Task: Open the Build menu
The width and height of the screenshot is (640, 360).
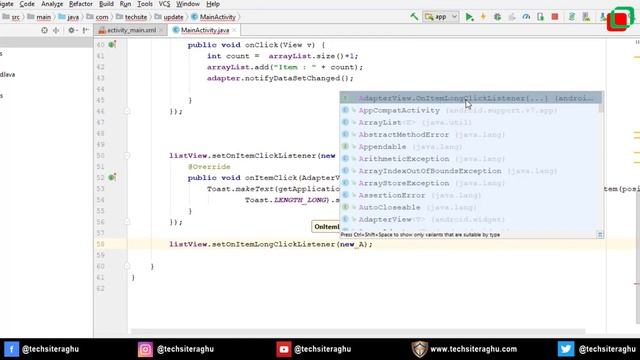Action: point(106,4)
